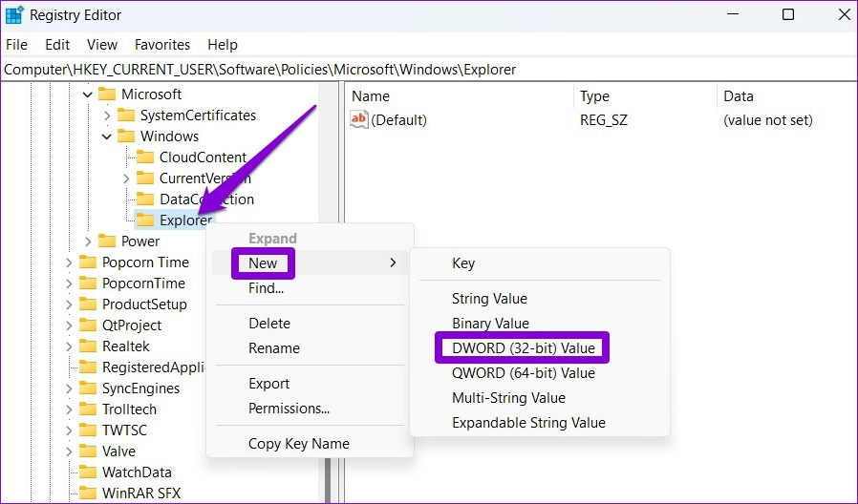Open the Favorites menu
This screenshot has width=858, height=504.
click(162, 44)
